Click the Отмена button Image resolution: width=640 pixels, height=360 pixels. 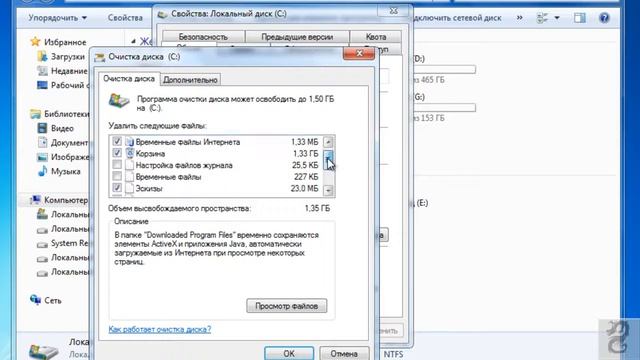point(344,353)
